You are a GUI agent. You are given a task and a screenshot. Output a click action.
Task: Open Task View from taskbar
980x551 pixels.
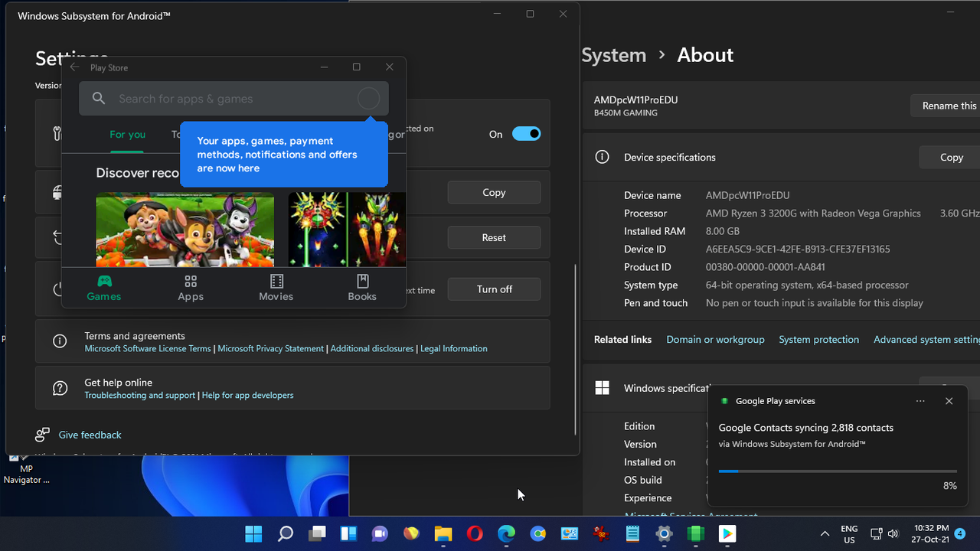point(317,533)
